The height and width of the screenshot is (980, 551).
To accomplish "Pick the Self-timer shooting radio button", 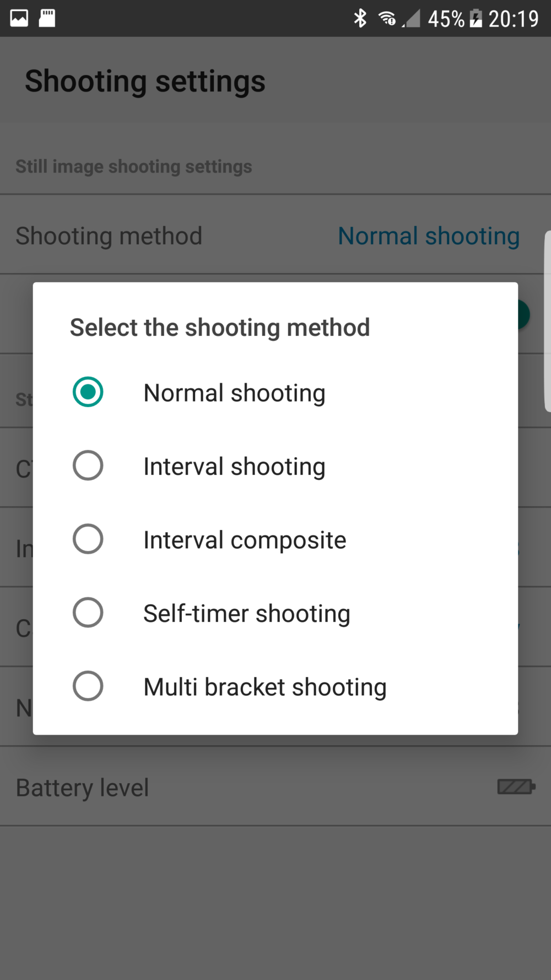I will pyautogui.click(x=88, y=612).
